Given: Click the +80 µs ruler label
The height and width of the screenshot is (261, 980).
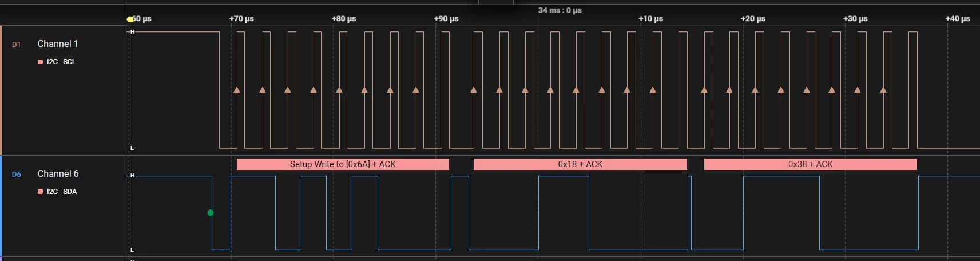Looking at the screenshot, I should pos(344,19).
